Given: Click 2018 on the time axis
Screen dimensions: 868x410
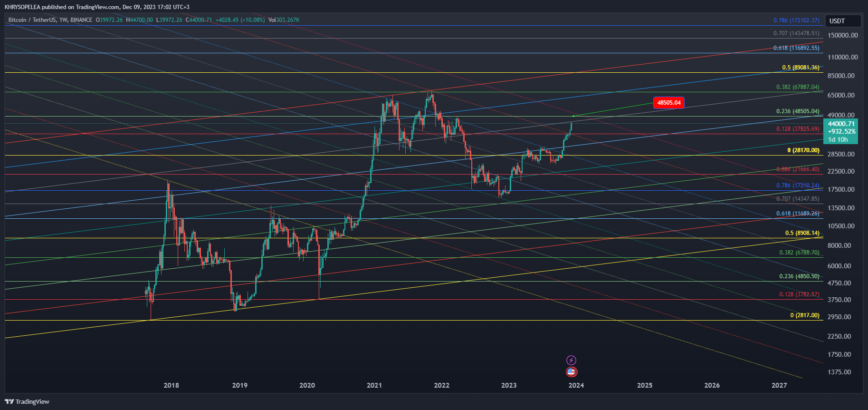Looking at the screenshot, I should pos(172,385).
